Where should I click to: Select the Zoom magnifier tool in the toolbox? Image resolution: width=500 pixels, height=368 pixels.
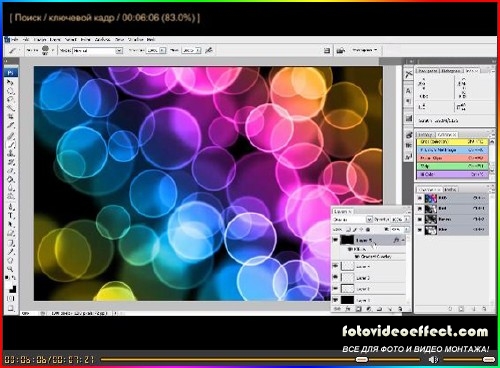11,269
